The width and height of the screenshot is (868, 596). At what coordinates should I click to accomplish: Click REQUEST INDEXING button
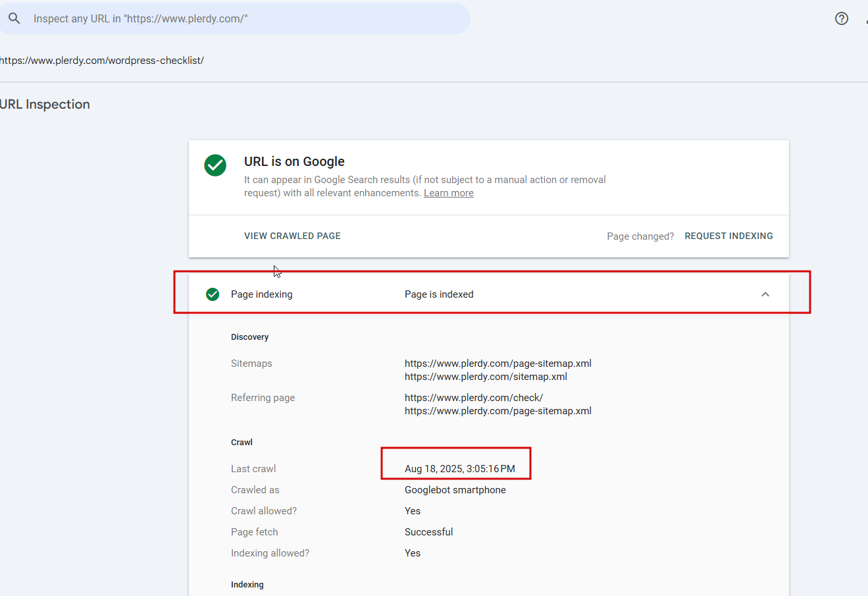[728, 236]
